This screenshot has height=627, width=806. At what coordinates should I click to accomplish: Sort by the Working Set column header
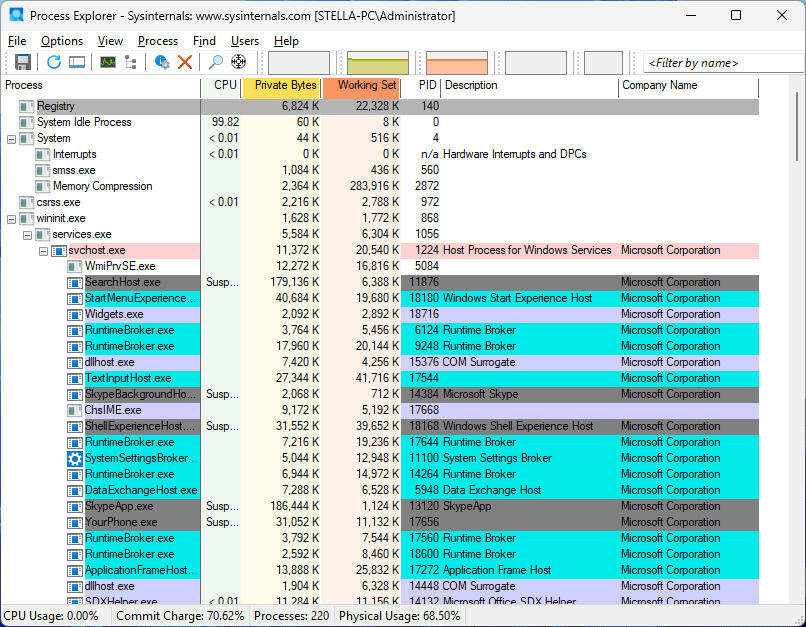click(366, 86)
